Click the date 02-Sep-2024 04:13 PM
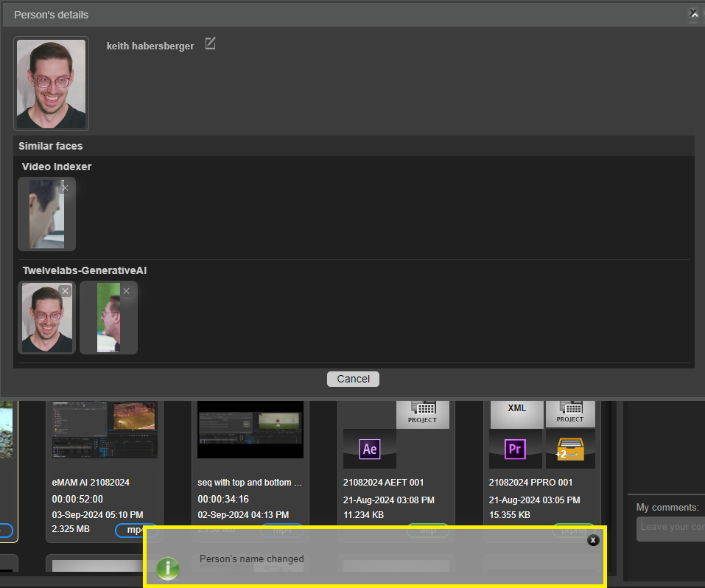The width and height of the screenshot is (705, 588). point(243,514)
